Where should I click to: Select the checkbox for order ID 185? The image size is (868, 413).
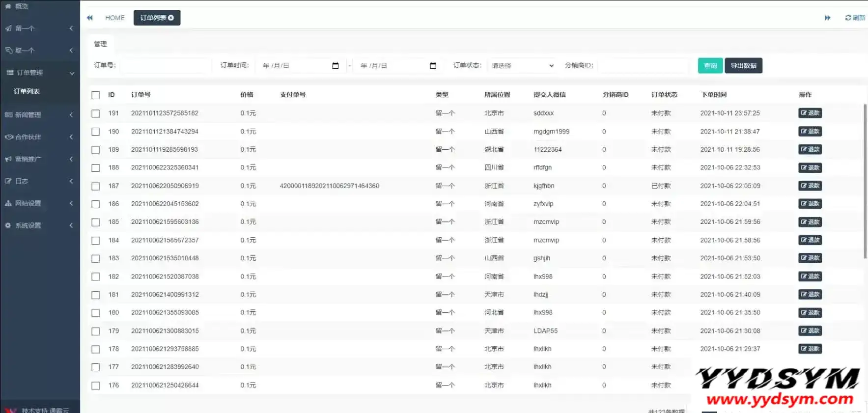96,222
